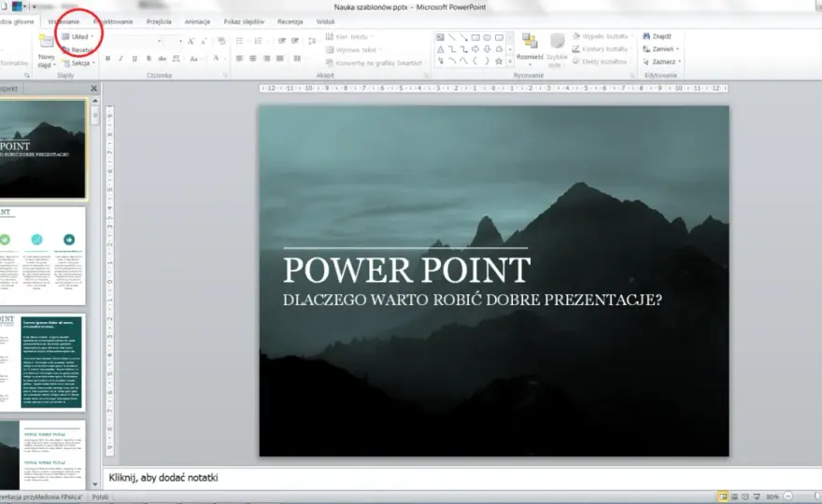The image size is (822, 504).
Task: Open line spacing options
Action: (312, 41)
